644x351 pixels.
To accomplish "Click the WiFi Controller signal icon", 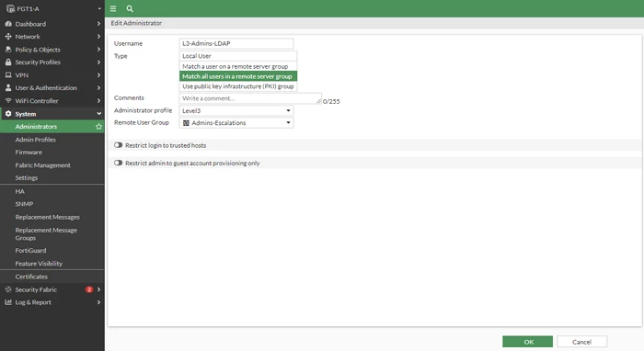I will click(8, 100).
